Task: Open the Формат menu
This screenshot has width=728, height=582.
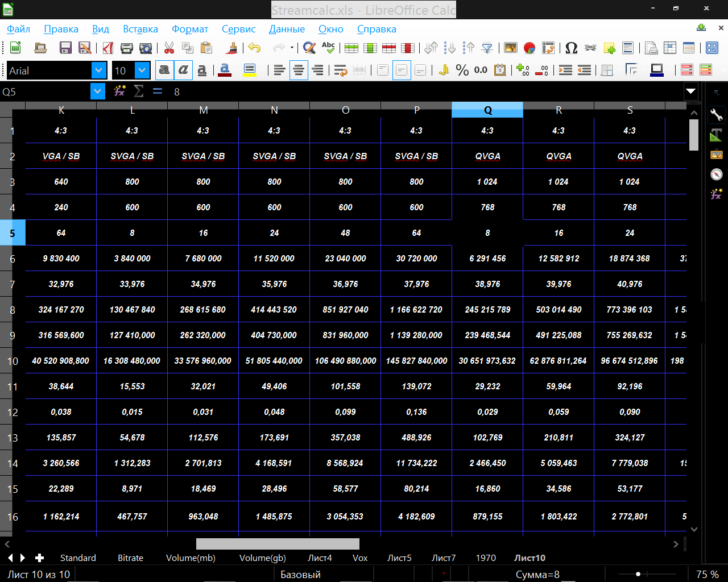Action: (x=190, y=29)
